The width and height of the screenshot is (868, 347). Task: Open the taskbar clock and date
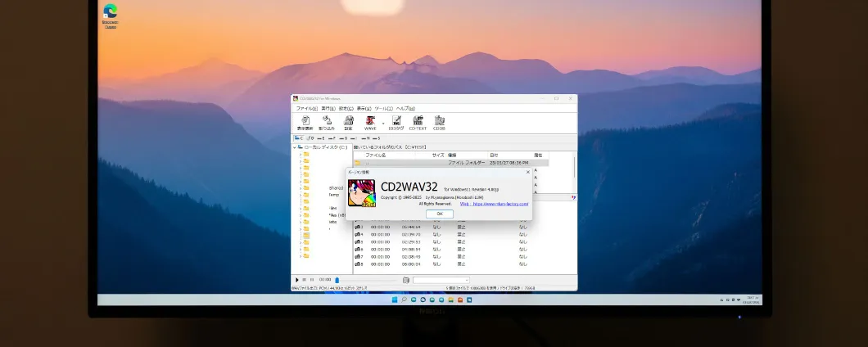click(753, 300)
